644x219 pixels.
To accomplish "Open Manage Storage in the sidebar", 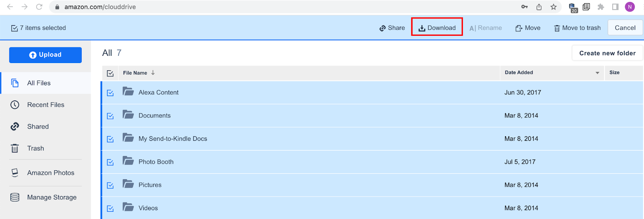I will click(45, 197).
